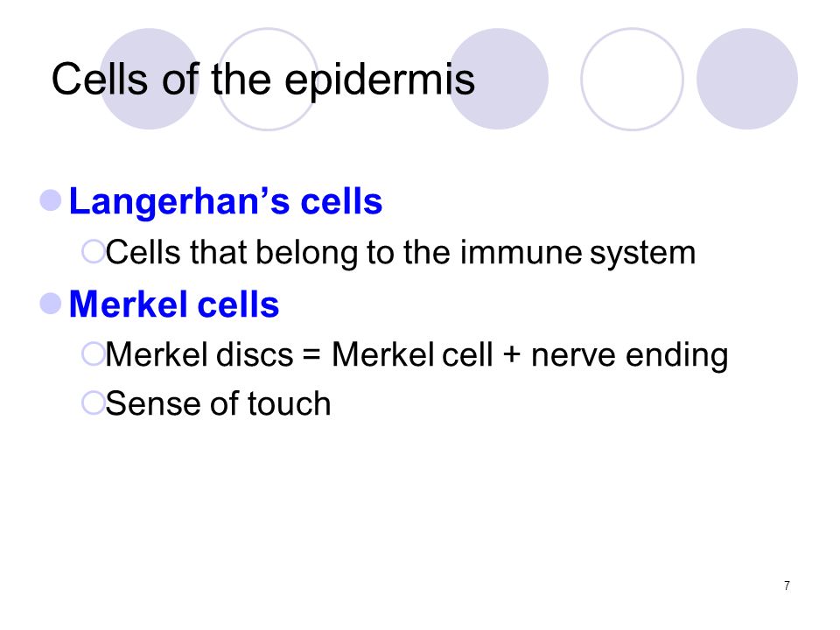
Task: Click the hollow bullet before 'Sense of touch'
Action: click(x=93, y=402)
